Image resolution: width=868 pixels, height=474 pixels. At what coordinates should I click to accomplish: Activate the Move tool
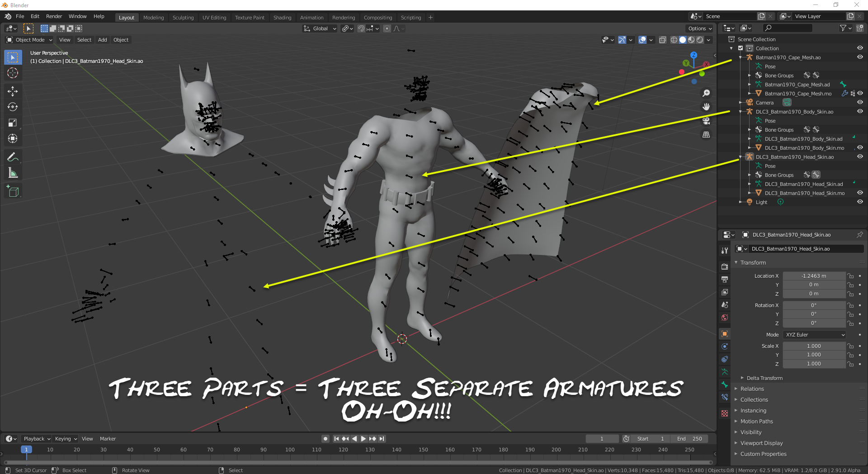click(x=13, y=91)
